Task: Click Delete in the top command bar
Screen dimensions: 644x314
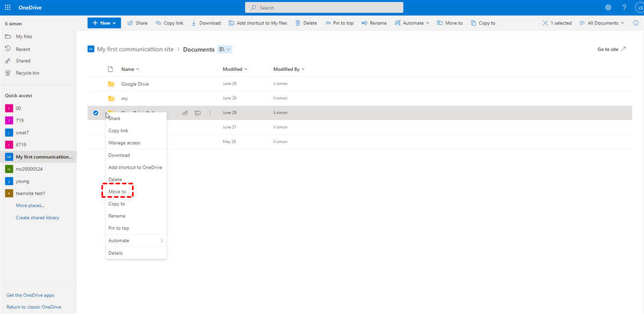Action: click(x=306, y=23)
